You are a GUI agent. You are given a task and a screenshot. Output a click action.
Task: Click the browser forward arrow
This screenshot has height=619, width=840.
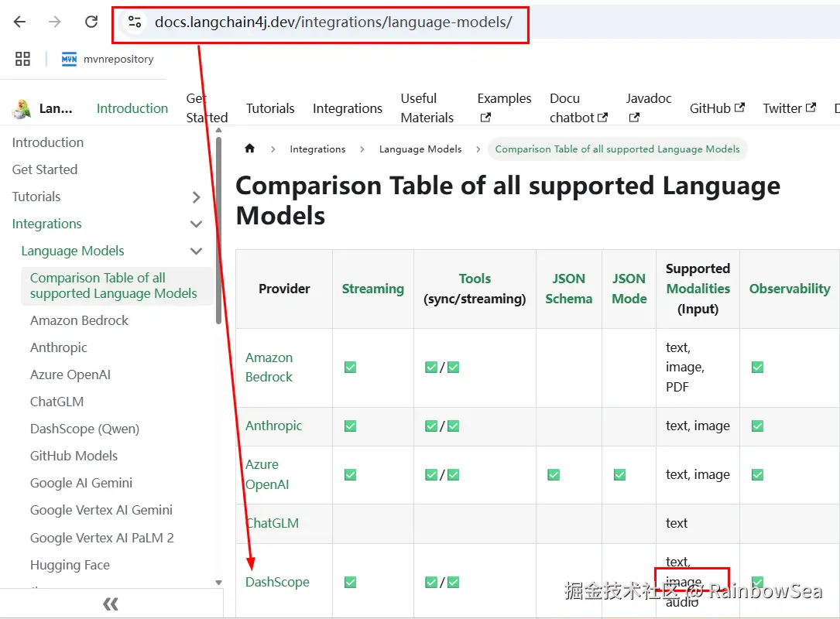click(x=55, y=22)
